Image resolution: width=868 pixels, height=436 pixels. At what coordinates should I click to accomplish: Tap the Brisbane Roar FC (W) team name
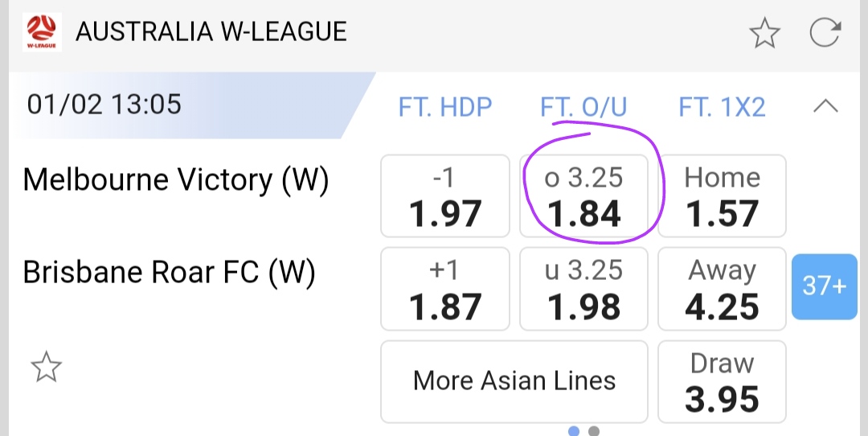[x=170, y=274]
